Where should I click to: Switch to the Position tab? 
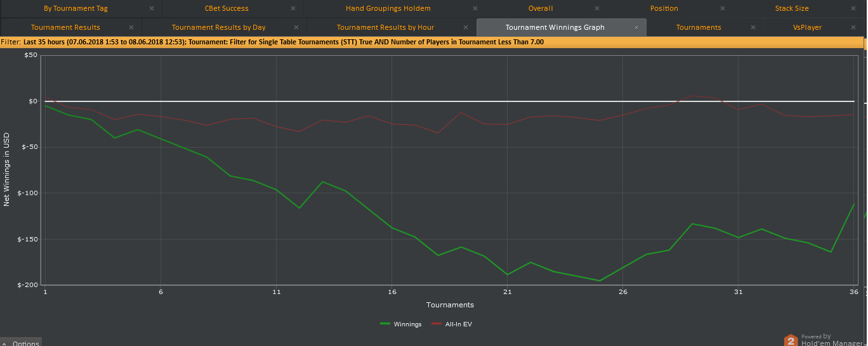tap(664, 9)
